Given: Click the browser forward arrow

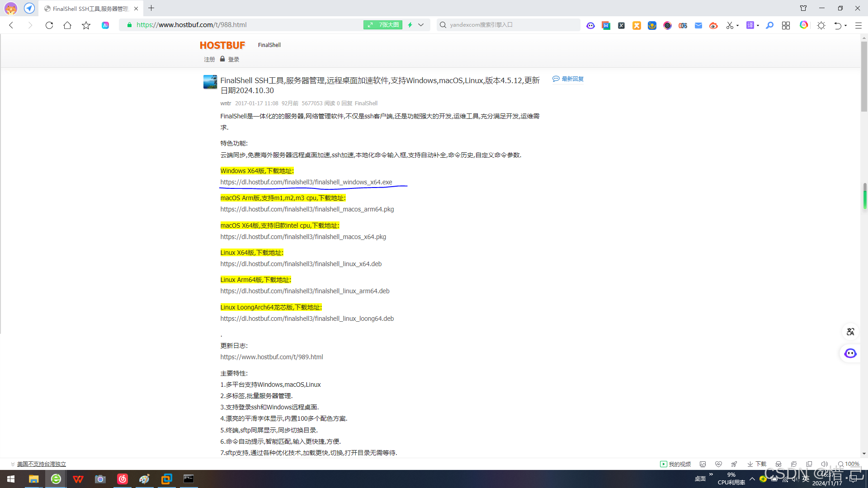Looking at the screenshot, I should pos(30,25).
